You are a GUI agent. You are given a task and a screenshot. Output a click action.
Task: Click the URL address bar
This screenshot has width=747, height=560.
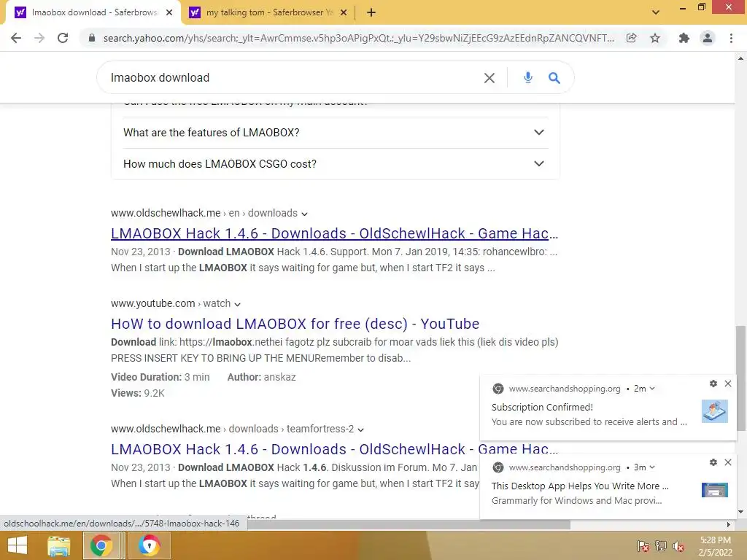(358, 38)
